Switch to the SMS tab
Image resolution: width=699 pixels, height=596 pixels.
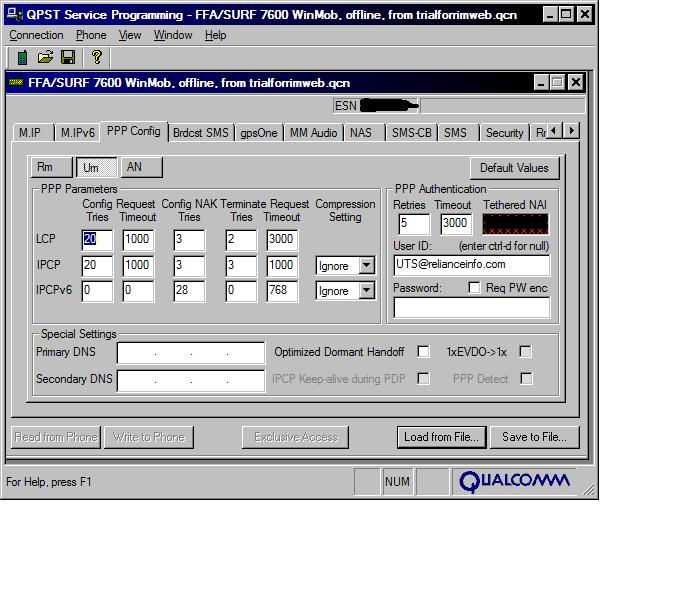point(457,133)
